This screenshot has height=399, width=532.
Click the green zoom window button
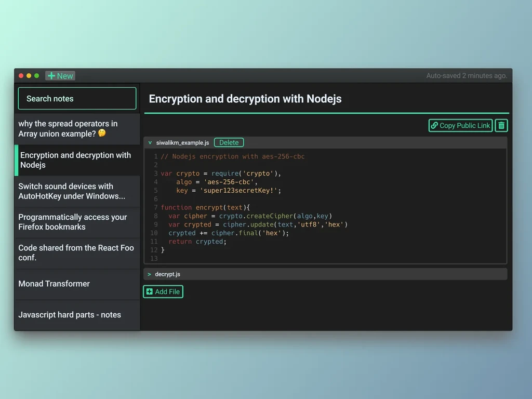pos(37,76)
